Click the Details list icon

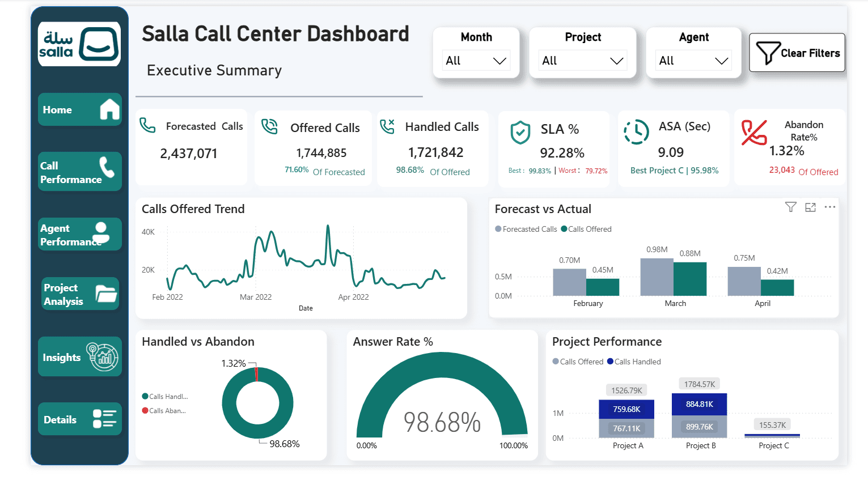104,419
